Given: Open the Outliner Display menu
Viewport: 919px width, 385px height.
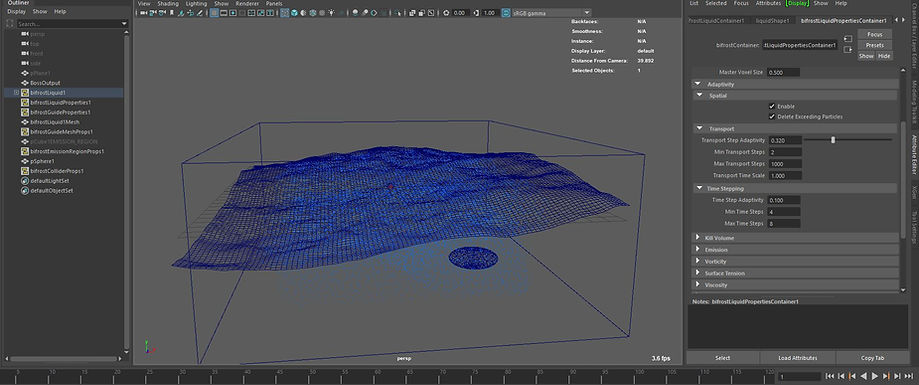Looking at the screenshot, I should pos(16,11).
